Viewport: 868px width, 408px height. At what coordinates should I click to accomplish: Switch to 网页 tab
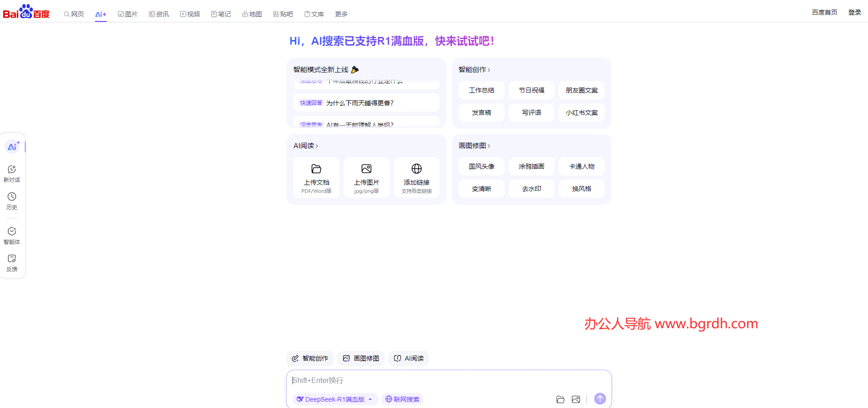pos(74,14)
